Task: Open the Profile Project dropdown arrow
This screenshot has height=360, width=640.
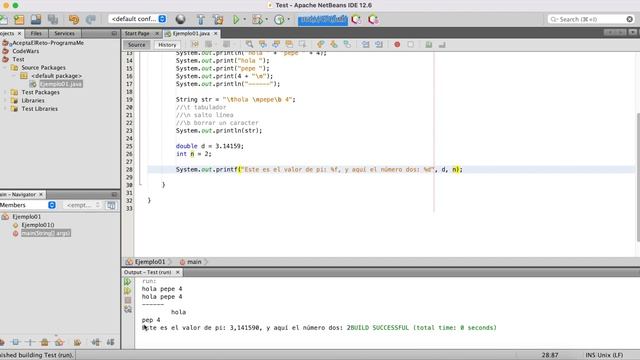Action: (x=289, y=19)
